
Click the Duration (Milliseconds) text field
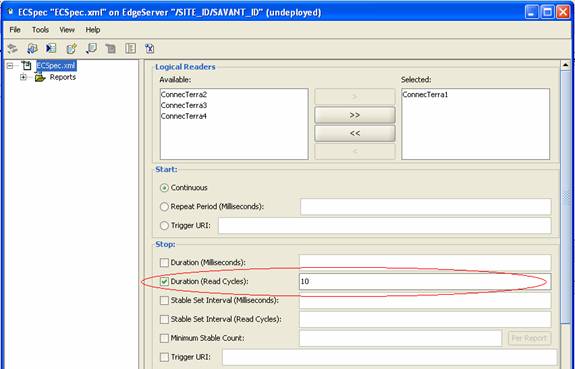coord(425,263)
